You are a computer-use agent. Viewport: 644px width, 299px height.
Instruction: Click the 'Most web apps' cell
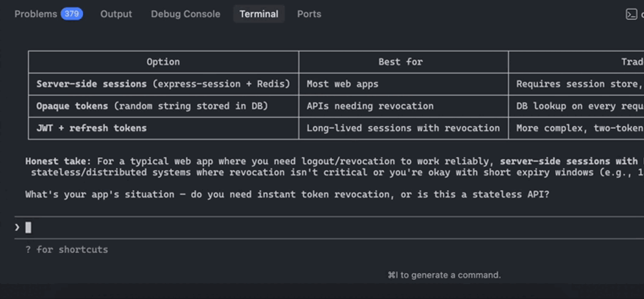[404, 84]
